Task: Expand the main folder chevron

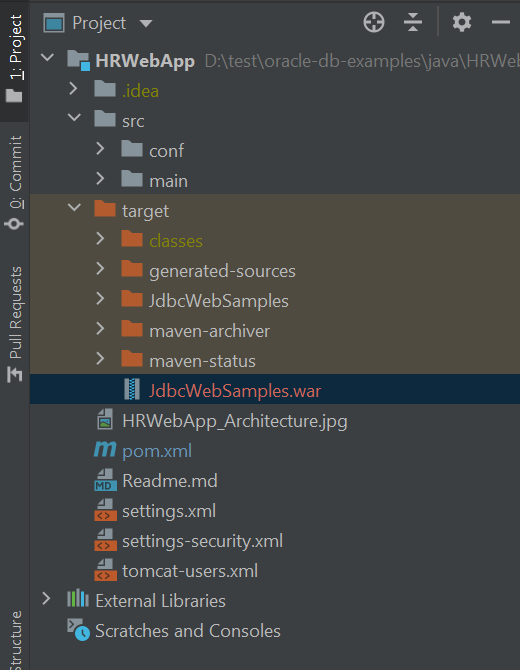Action: [100, 179]
